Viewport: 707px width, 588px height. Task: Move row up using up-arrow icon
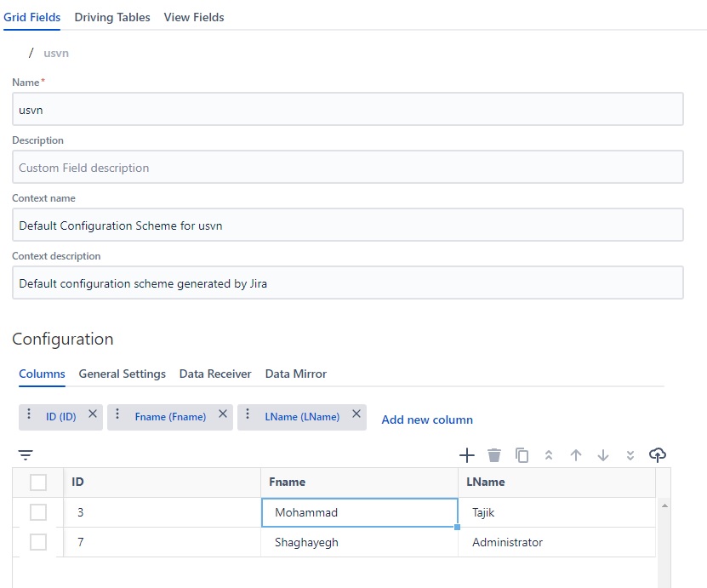point(576,454)
